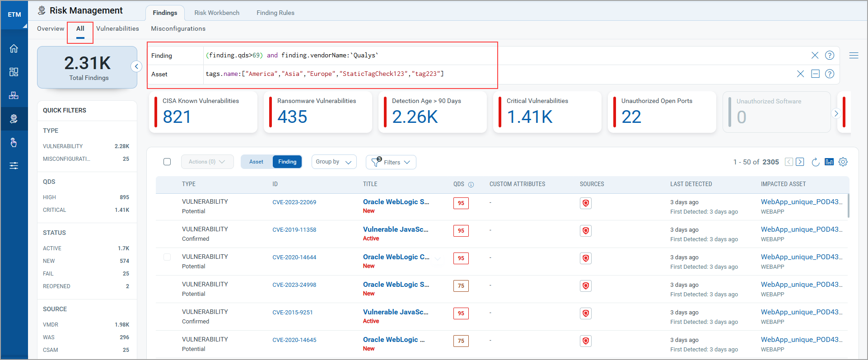The height and width of the screenshot is (360, 868).
Task: Clear the Finding query with X icon
Action: coord(815,55)
